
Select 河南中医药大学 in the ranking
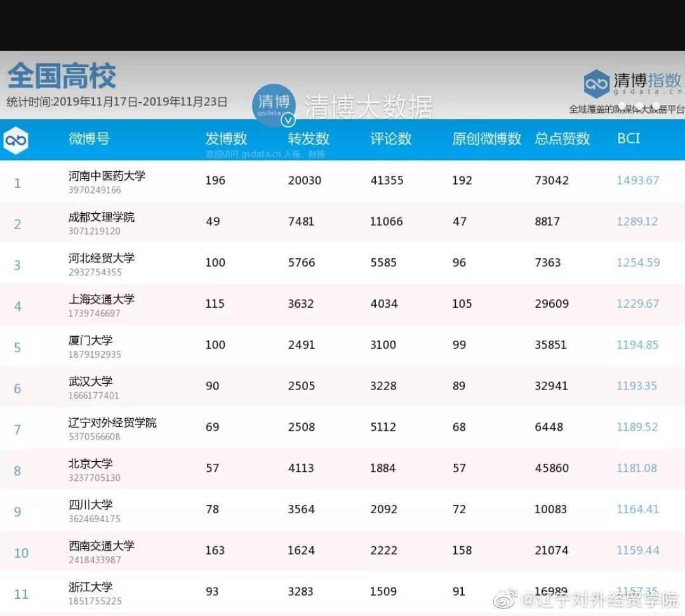click(107, 176)
